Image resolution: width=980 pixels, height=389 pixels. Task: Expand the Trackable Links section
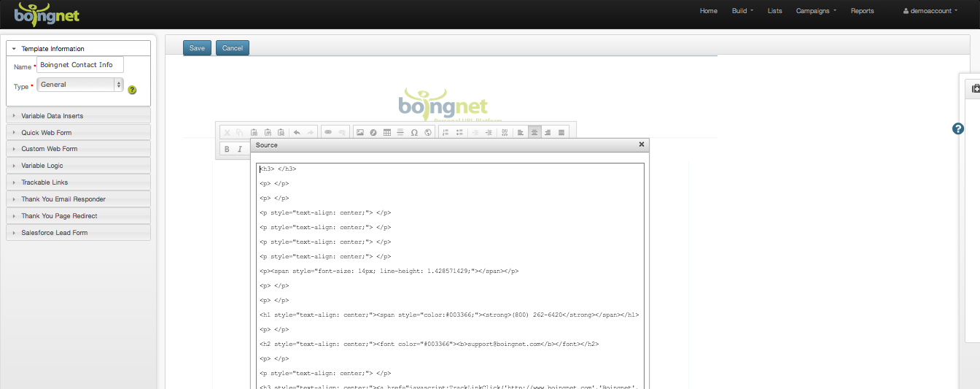click(78, 182)
